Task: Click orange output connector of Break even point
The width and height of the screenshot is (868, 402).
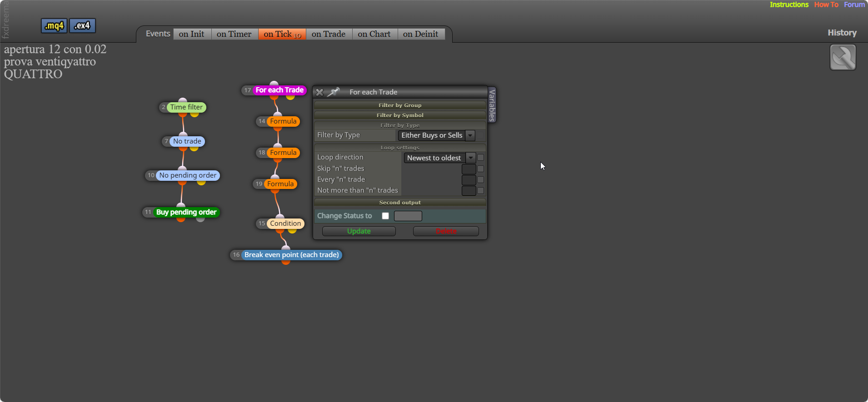Action: [x=286, y=262]
